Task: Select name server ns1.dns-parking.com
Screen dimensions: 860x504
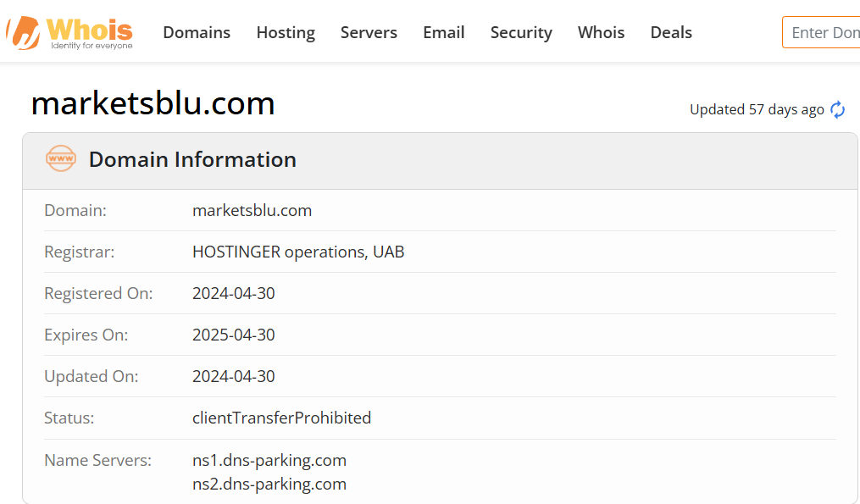Action: pos(269,460)
